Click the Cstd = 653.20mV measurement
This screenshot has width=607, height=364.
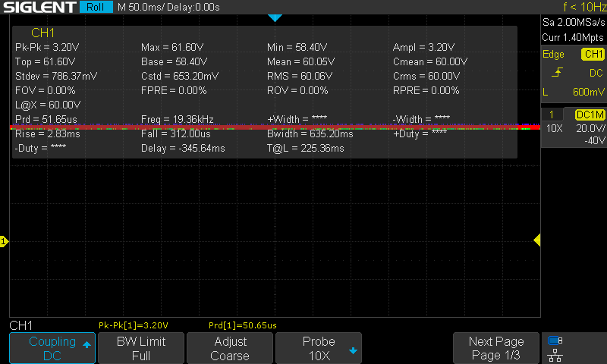click(180, 76)
